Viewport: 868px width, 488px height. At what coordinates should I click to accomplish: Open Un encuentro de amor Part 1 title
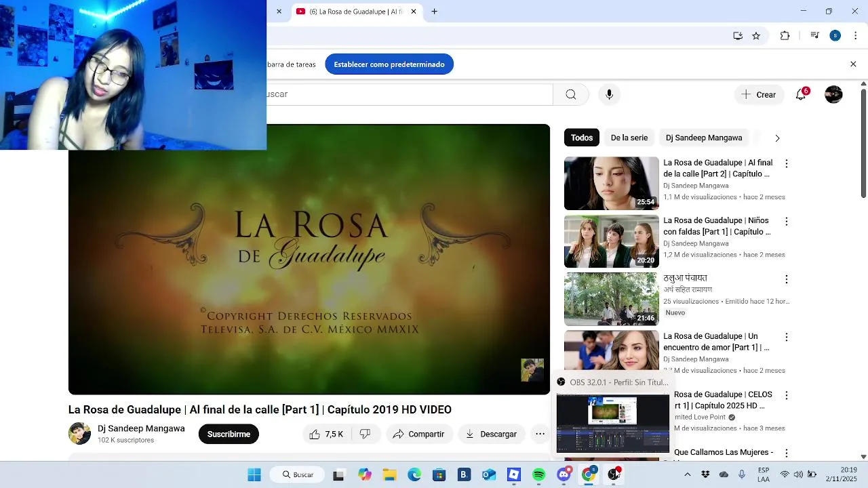tap(716, 342)
